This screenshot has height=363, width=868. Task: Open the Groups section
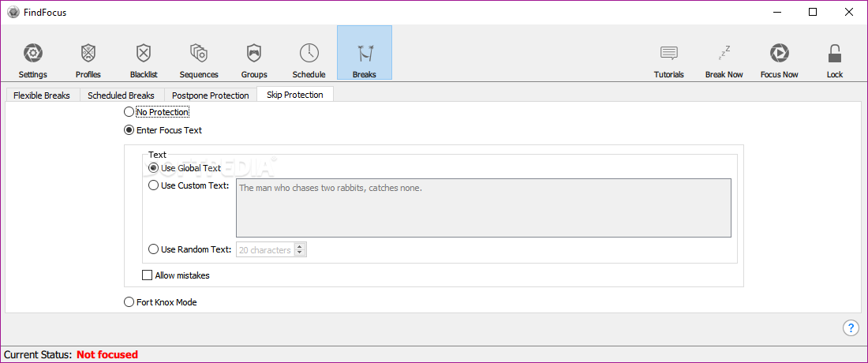pos(254,60)
